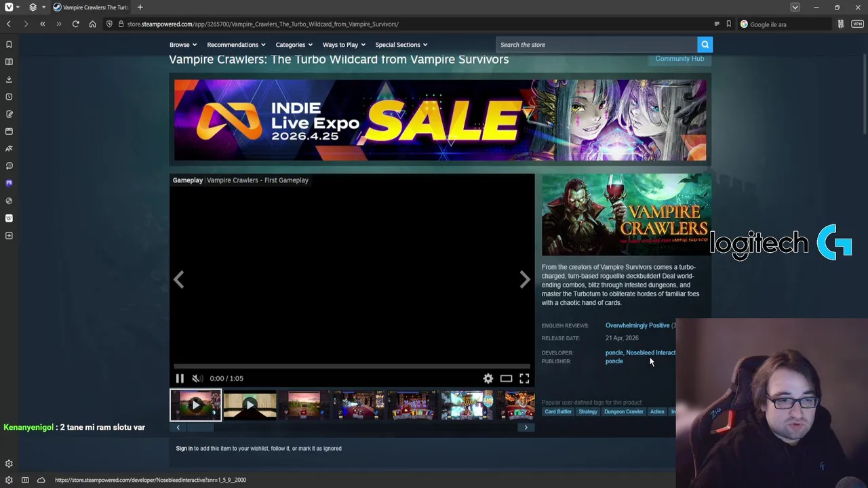Expand the Browse dropdown menu
868x488 pixels.
click(x=183, y=45)
